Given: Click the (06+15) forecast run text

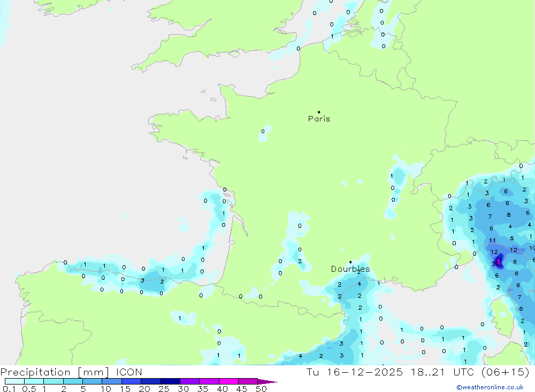Looking at the screenshot, I should pos(506,372).
